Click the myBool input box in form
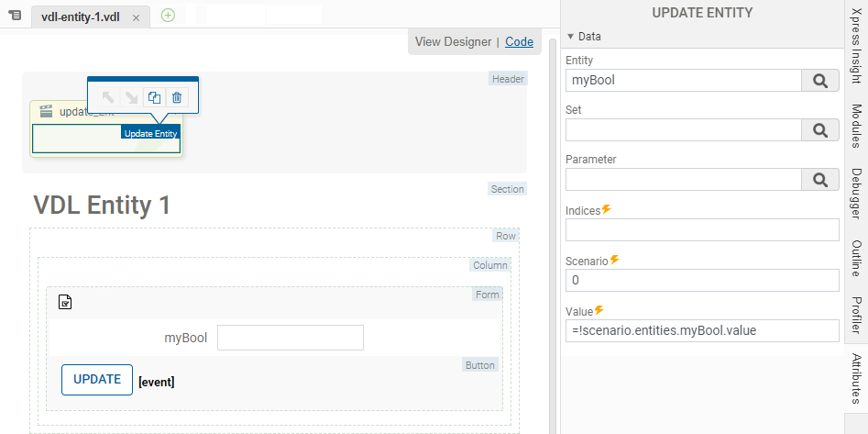868x434 pixels. (290, 338)
